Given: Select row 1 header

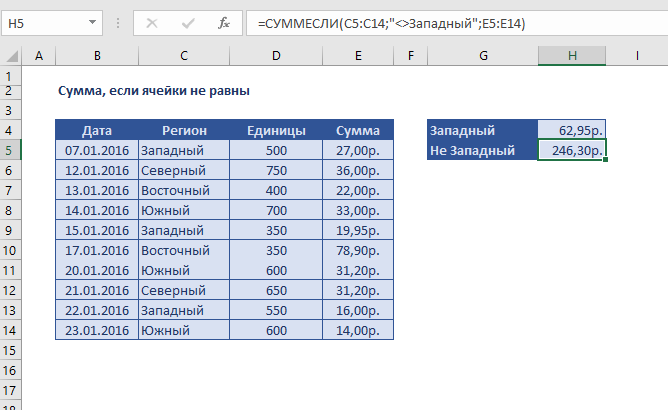Looking at the screenshot, I should coord(10,76).
